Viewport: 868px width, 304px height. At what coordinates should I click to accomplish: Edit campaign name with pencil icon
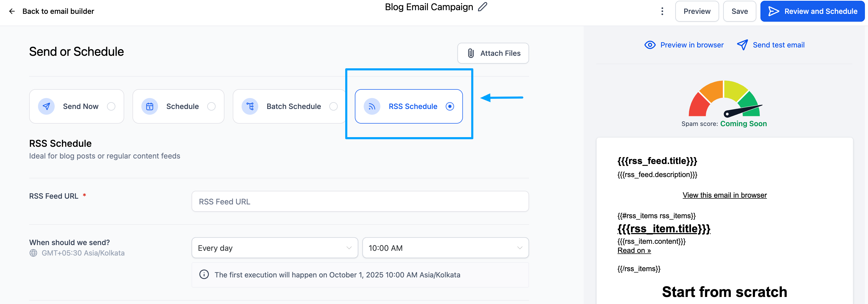tap(482, 7)
